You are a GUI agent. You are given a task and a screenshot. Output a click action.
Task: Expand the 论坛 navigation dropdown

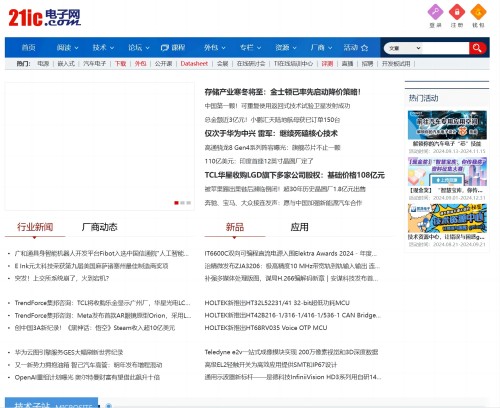pyautogui.click(x=139, y=48)
